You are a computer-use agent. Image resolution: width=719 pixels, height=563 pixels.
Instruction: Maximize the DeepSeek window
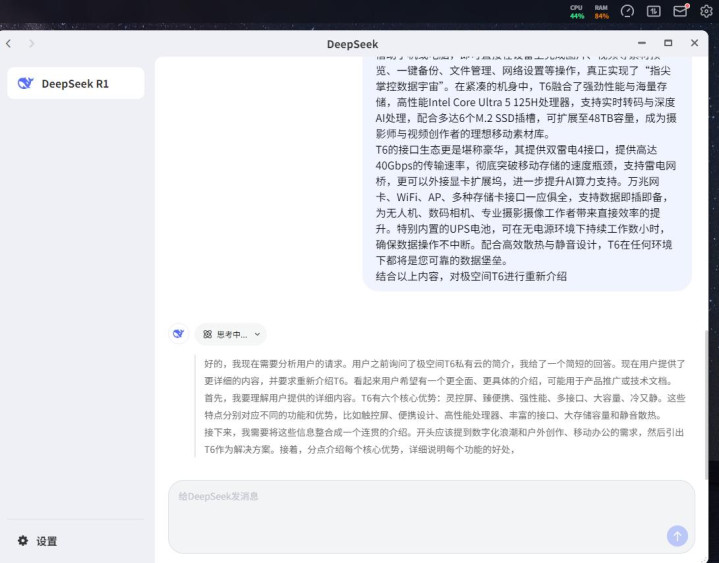668,43
